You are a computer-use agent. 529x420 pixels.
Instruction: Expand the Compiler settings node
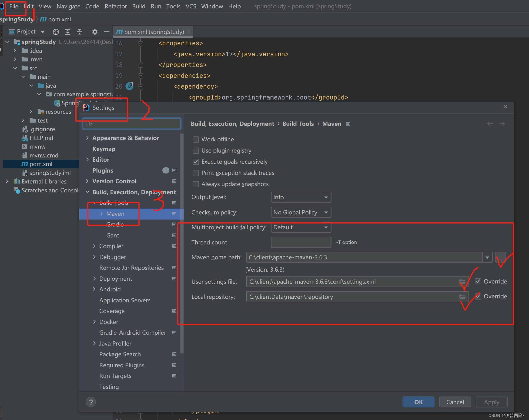click(x=94, y=246)
